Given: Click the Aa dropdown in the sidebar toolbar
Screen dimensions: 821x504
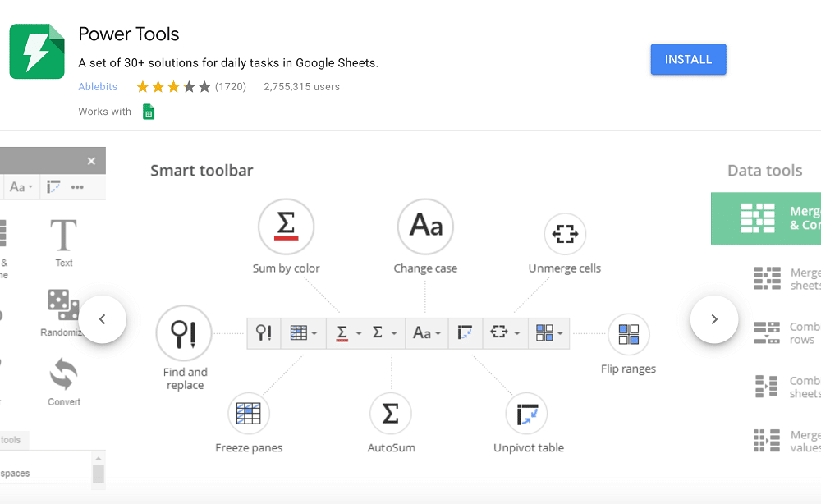Looking at the screenshot, I should [21, 187].
